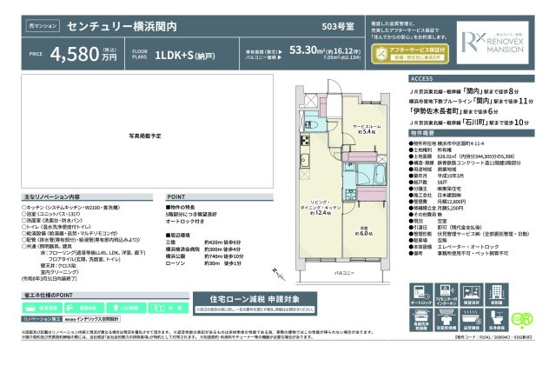
Task: Click the bath reheating function icon
Action: click(471, 320)
